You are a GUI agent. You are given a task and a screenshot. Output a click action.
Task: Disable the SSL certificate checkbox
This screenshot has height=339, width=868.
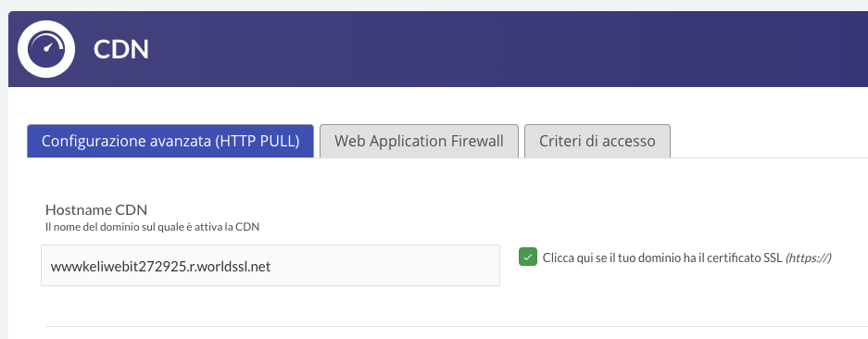(527, 257)
